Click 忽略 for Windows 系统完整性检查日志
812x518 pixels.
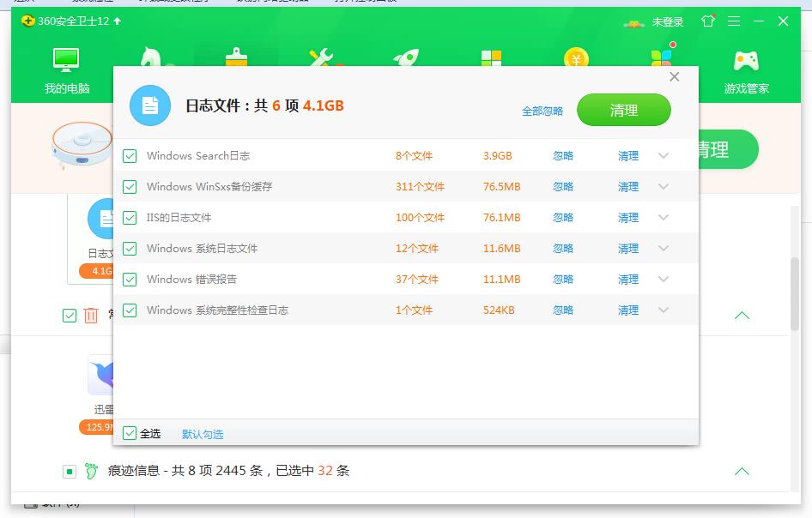tap(563, 310)
